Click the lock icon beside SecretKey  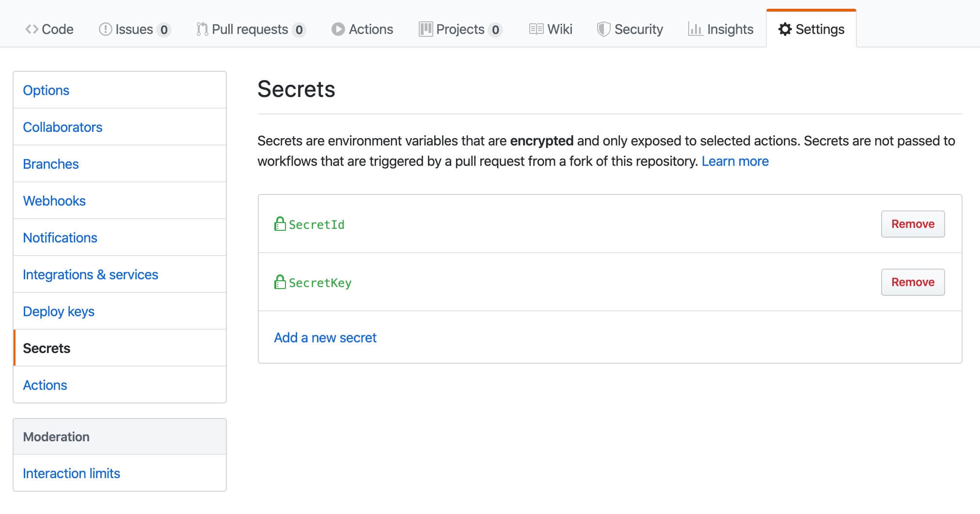tap(280, 282)
